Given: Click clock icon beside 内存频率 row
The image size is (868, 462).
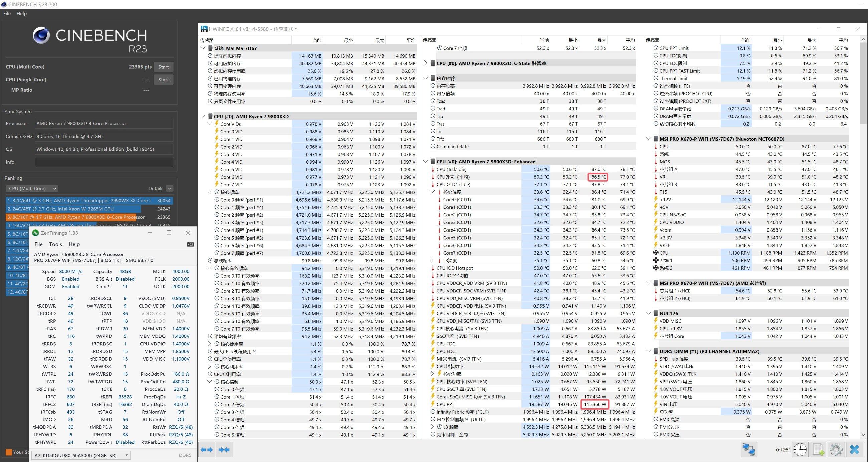Looking at the screenshot, I should (433, 86).
